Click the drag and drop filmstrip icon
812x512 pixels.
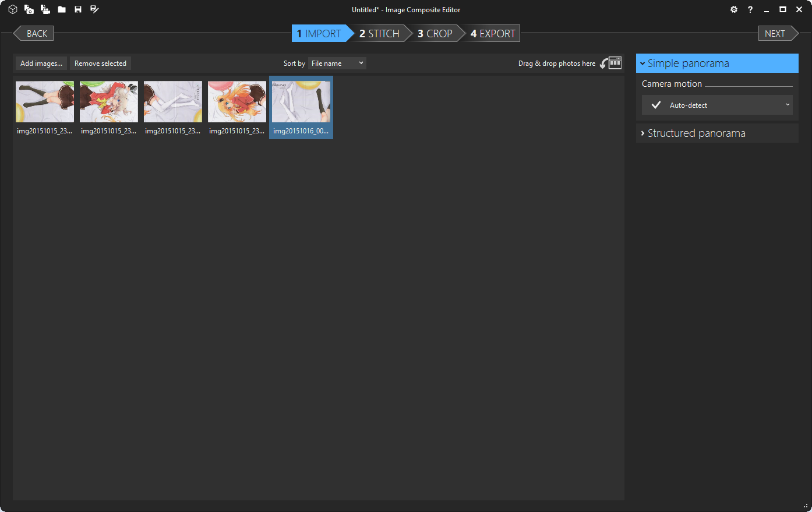[611, 63]
